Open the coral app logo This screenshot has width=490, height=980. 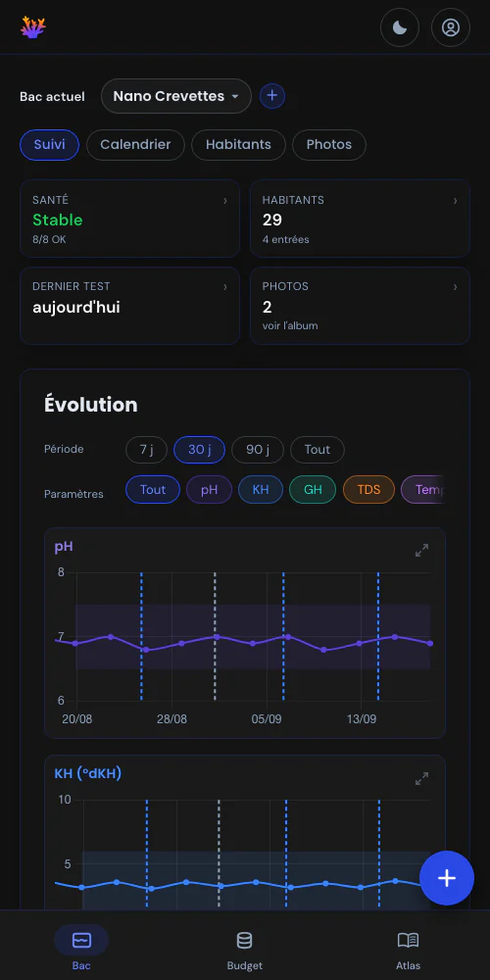(33, 27)
